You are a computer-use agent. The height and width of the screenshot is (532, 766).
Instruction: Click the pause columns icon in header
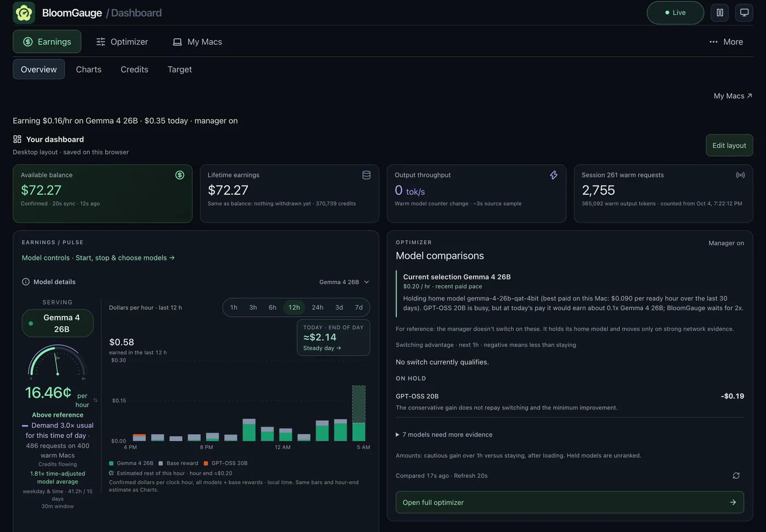pyautogui.click(x=720, y=13)
